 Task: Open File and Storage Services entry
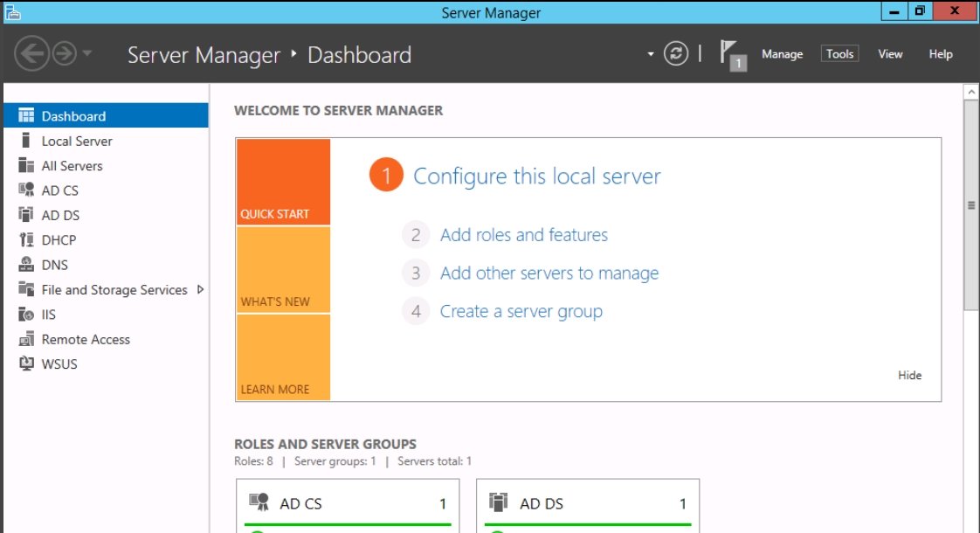106,289
